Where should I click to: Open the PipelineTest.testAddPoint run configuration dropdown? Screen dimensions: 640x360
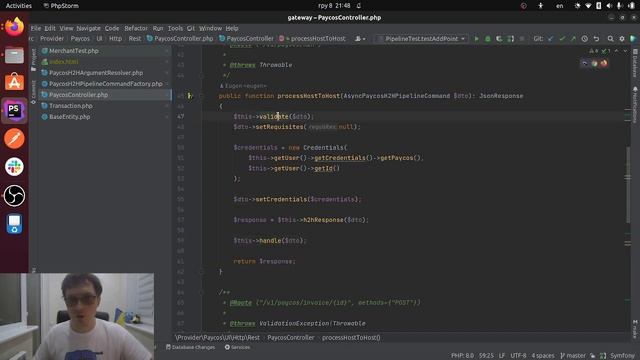(x=422, y=39)
